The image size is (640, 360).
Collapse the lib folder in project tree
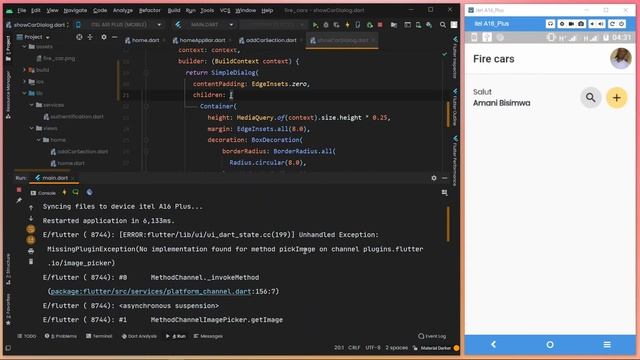pyautogui.click(x=24, y=93)
